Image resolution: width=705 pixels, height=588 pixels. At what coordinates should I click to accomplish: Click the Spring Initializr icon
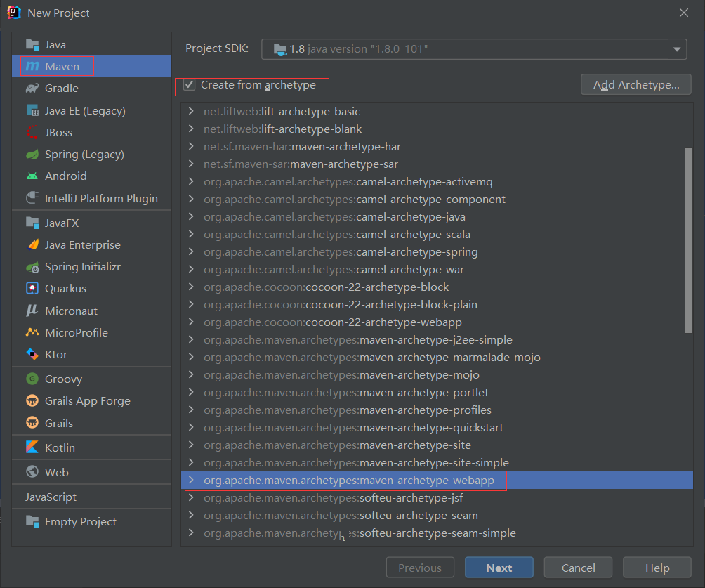click(x=32, y=267)
